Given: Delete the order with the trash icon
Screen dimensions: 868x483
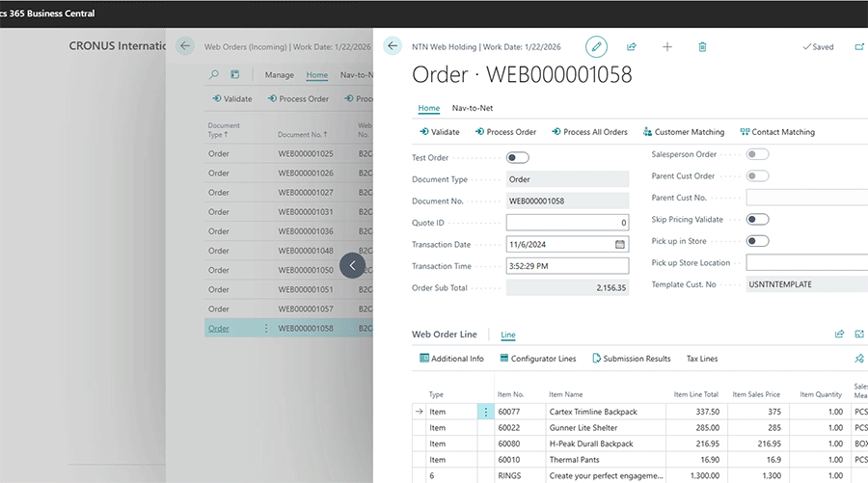Looking at the screenshot, I should point(702,47).
